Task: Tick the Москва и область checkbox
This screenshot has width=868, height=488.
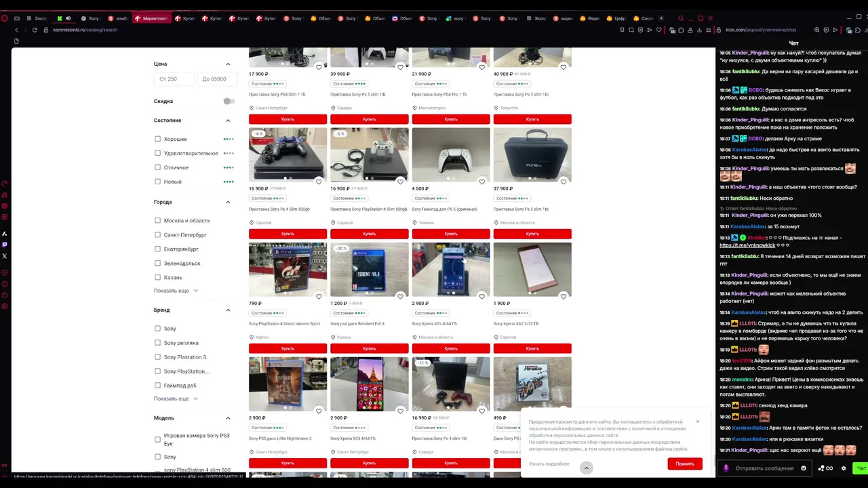Action: point(157,220)
